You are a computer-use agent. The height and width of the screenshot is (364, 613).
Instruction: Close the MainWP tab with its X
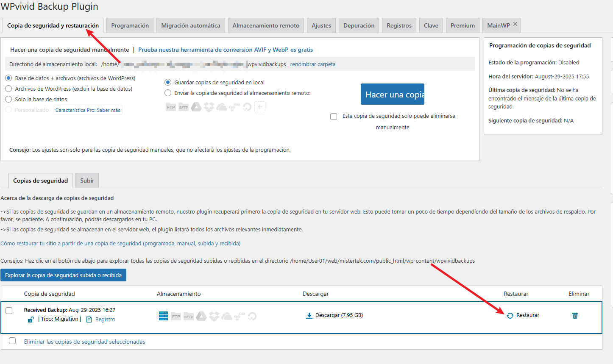click(515, 24)
